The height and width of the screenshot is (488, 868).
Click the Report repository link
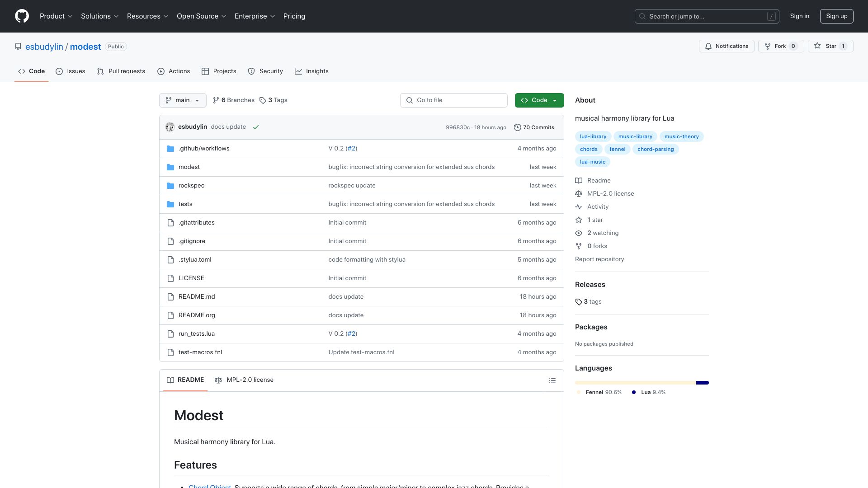(x=599, y=259)
